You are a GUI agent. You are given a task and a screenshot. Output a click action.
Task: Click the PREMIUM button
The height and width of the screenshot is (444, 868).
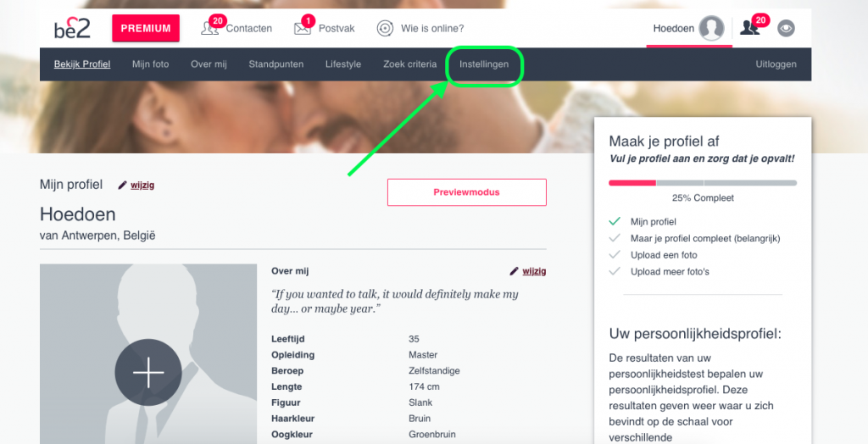pos(146,28)
